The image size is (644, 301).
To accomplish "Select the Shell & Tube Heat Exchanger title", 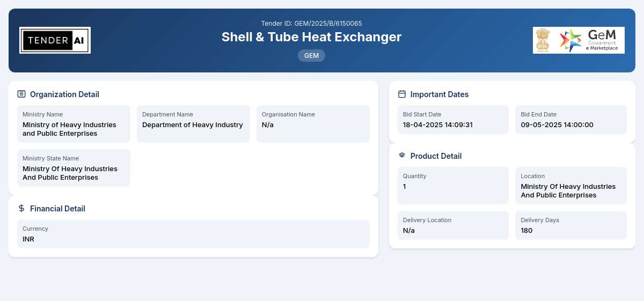I will click(x=311, y=37).
